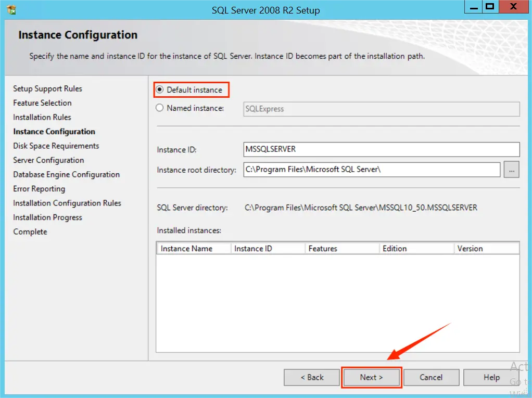
Task: Select Database Engine Configuration step
Action: click(x=66, y=174)
